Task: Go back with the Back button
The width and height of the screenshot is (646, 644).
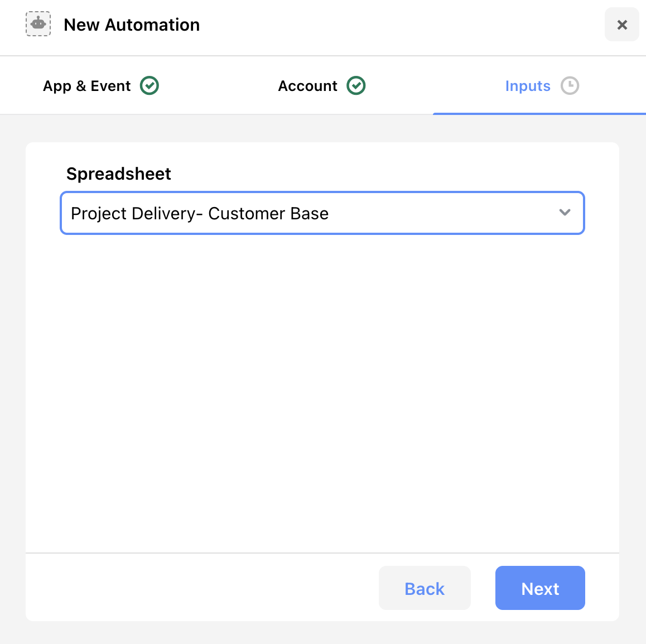Action: [x=425, y=588]
